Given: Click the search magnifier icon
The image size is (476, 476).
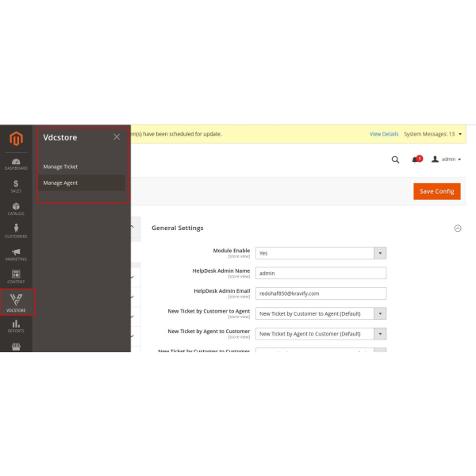Looking at the screenshot, I should point(395,159).
